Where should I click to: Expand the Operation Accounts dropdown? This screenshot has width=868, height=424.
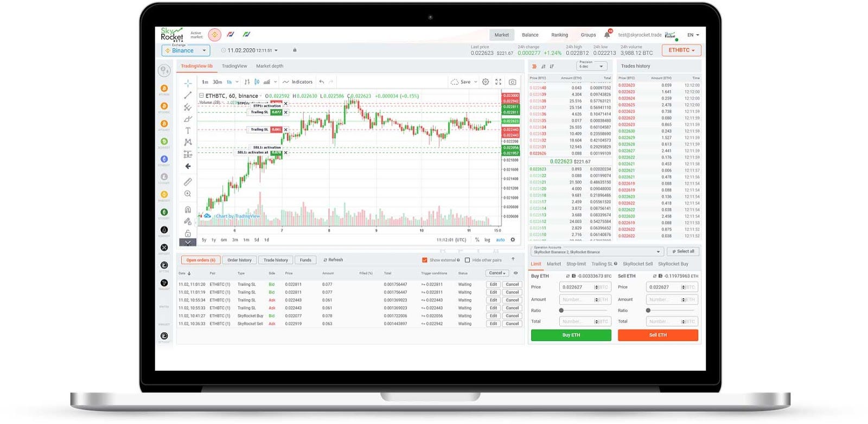597,252
